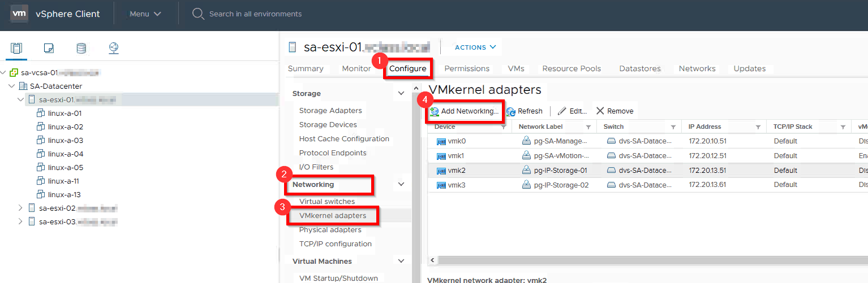The image size is (868, 283).
Task: Click the VMware vm logo
Action: pyautogui.click(x=20, y=14)
